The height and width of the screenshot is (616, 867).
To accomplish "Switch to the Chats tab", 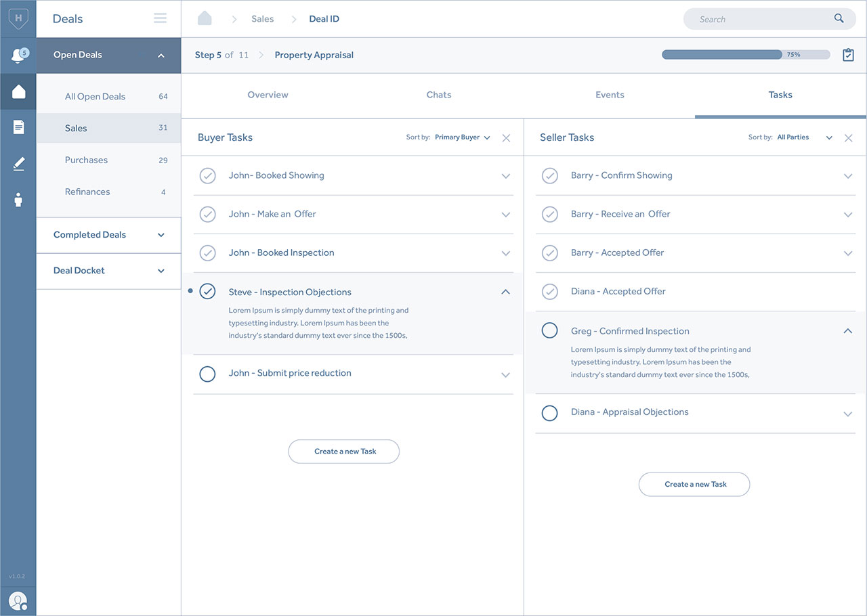I will [x=438, y=95].
